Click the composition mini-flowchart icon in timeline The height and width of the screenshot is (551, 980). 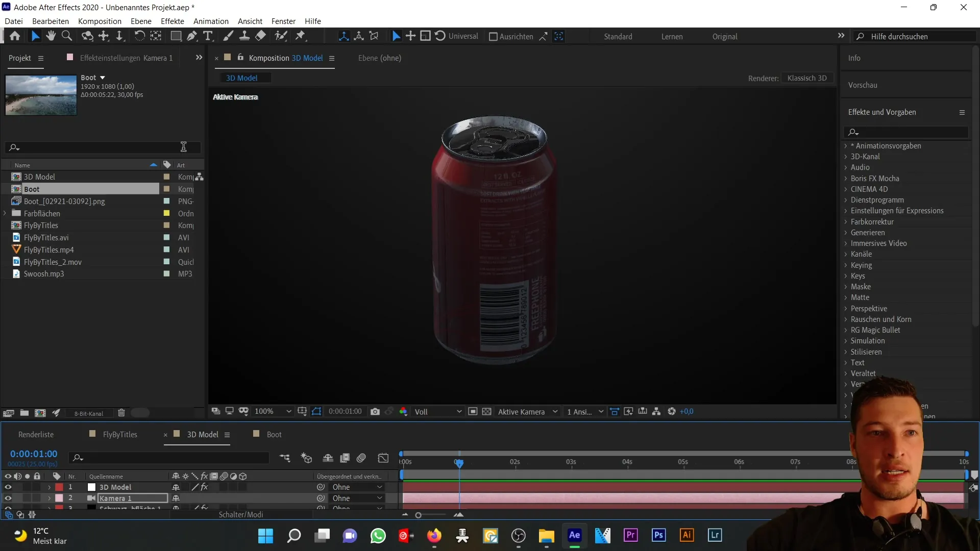pos(285,458)
